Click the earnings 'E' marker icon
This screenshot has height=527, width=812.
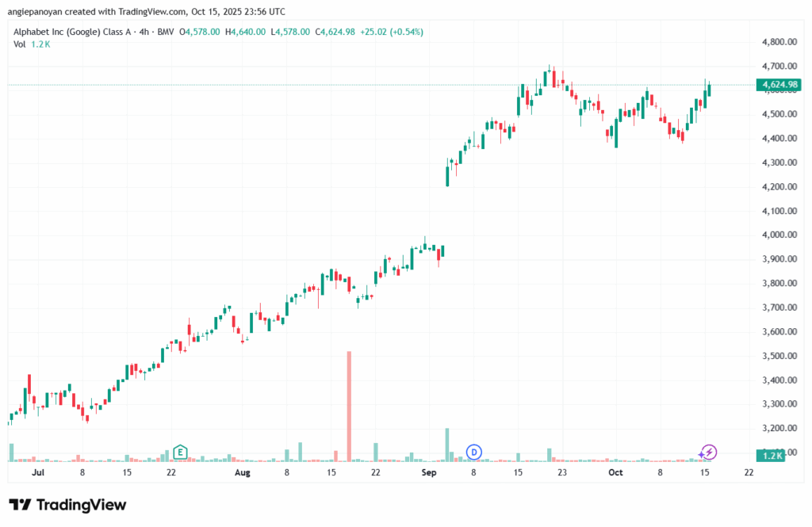pos(180,452)
